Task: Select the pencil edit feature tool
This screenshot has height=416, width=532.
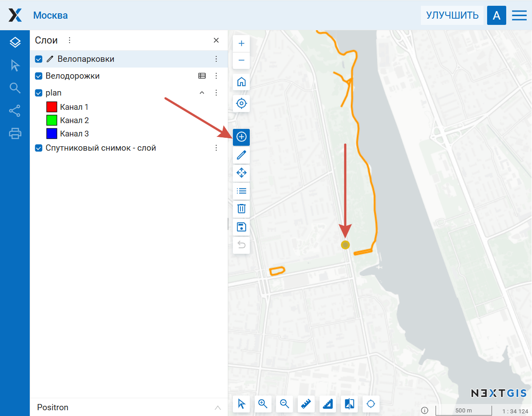Action: 241,155
